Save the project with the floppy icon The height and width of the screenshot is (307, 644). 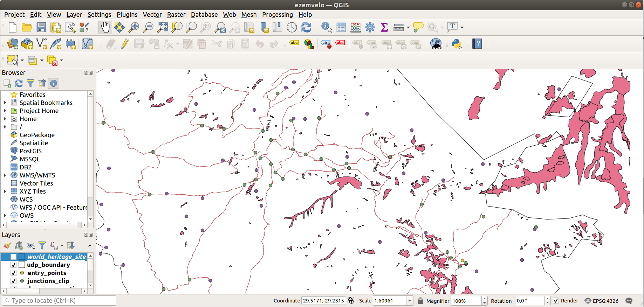41,27
